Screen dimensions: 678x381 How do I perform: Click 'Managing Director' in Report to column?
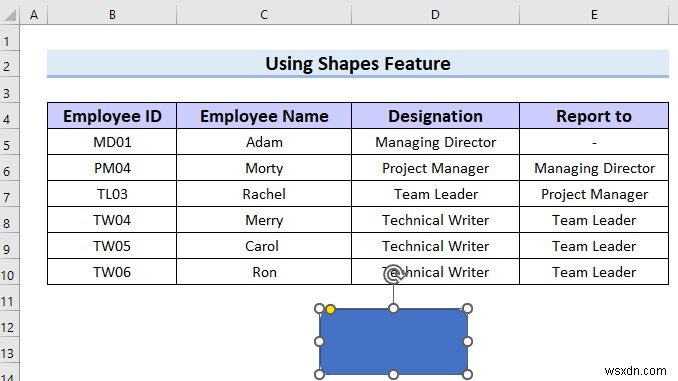coord(594,168)
